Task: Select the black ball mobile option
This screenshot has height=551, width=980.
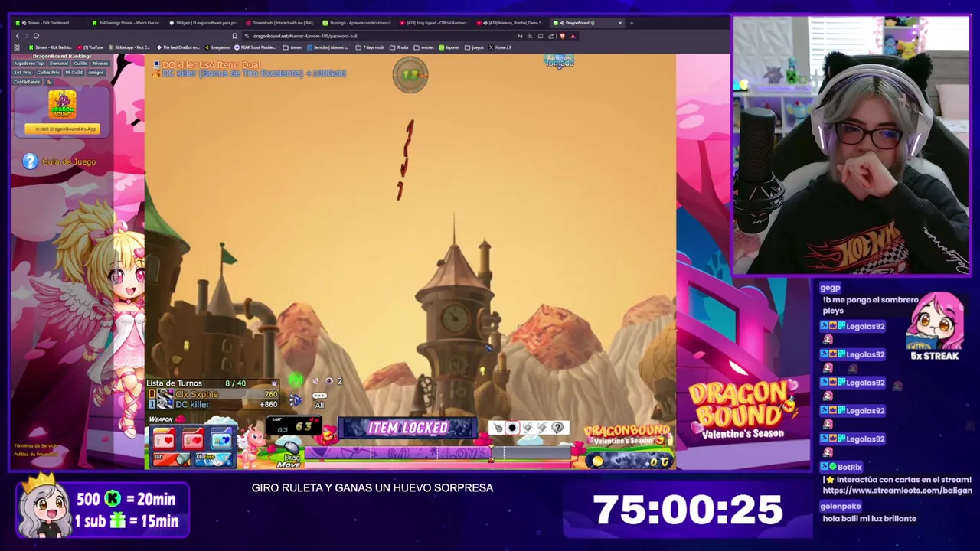Action: point(512,428)
